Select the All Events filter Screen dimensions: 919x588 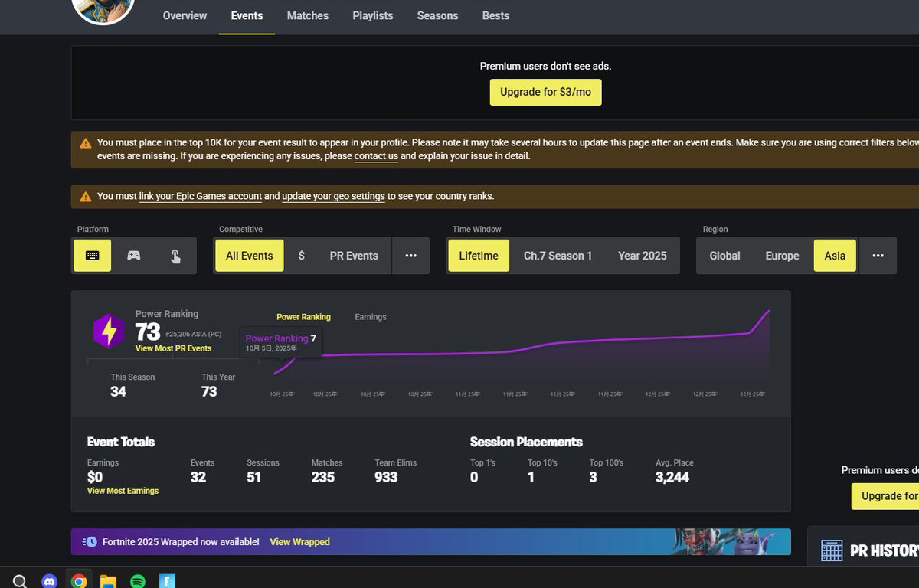coord(250,256)
